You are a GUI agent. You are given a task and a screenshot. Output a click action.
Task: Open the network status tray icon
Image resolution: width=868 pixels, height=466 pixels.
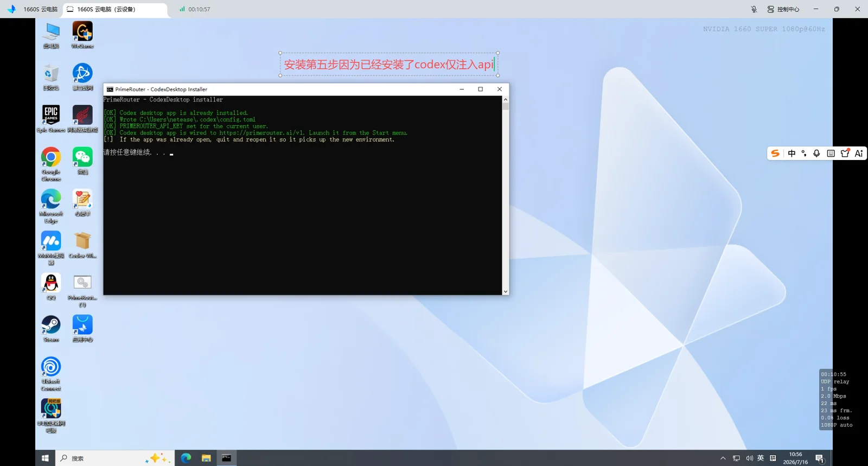point(736,458)
